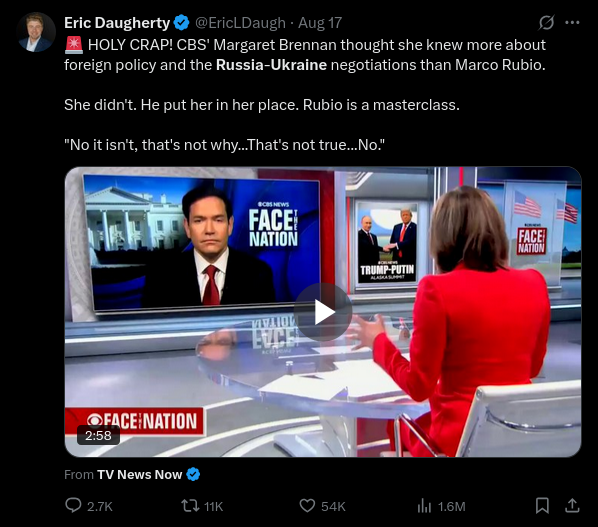Click the Grok explain-post icon
The height and width of the screenshot is (527, 598).
[546, 22]
